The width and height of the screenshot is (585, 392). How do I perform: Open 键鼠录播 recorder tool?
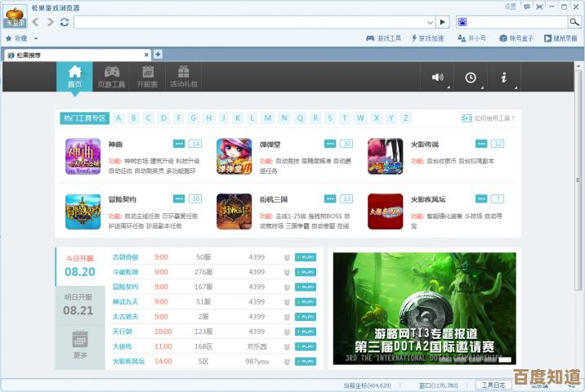[x=560, y=38]
